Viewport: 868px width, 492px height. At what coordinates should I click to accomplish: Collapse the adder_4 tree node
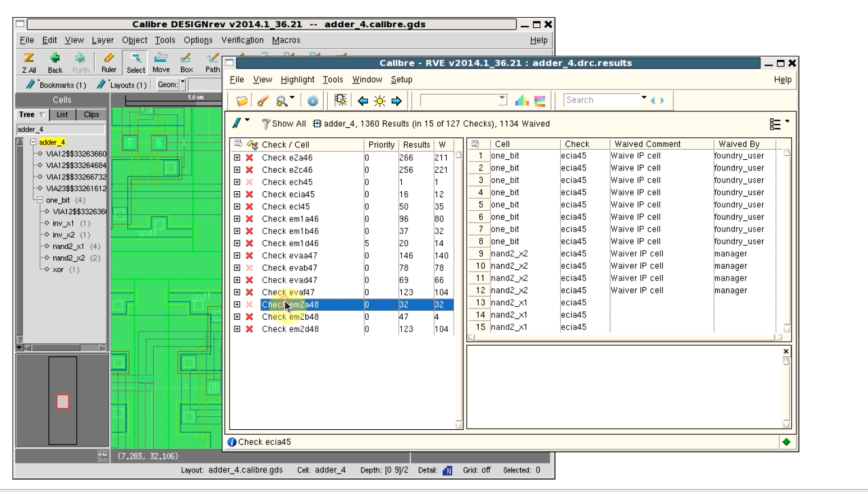pos(33,142)
